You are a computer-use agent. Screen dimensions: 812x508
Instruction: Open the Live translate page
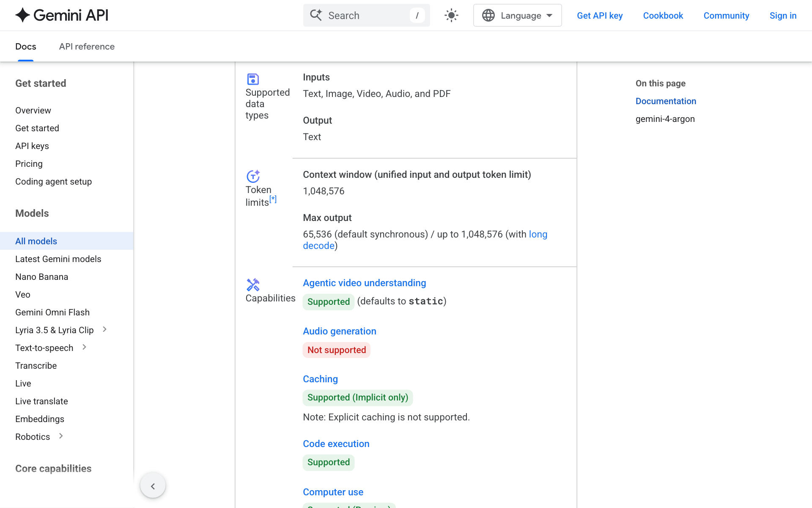point(41,401)
